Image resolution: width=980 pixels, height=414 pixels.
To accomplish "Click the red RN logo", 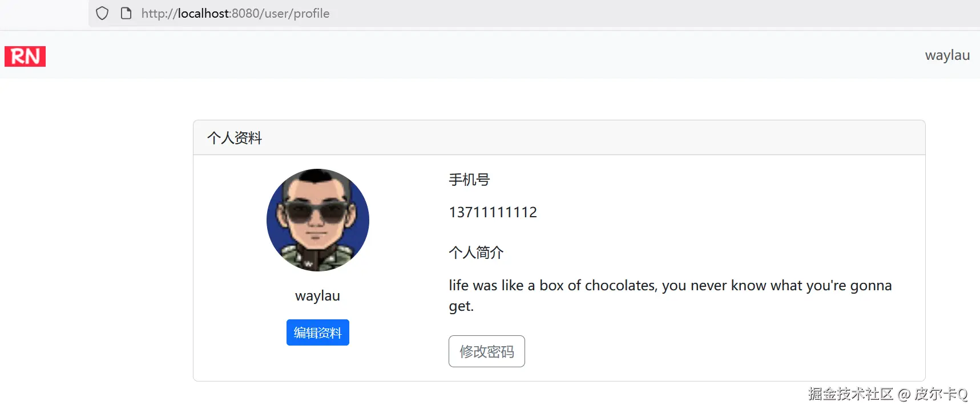I will [x=25, y=56].
